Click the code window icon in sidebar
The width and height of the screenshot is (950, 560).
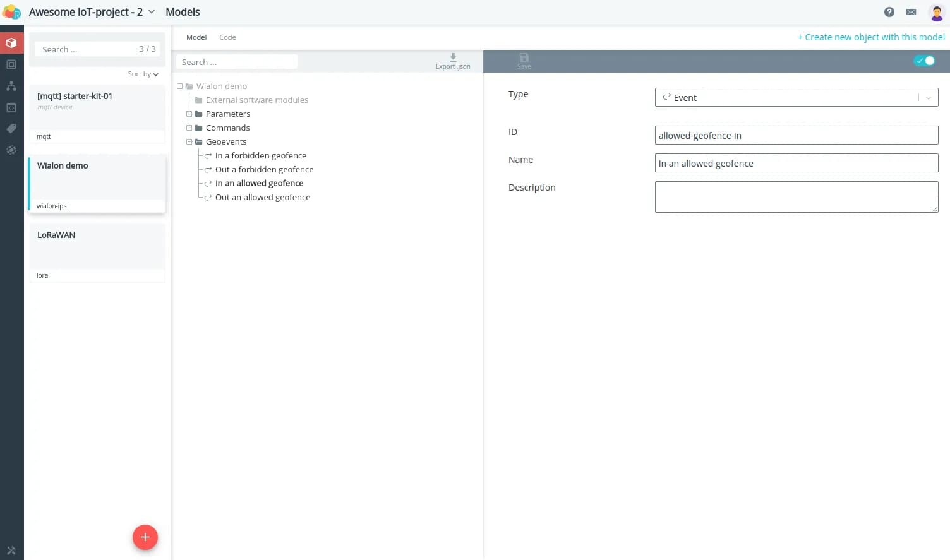point(11,107)
